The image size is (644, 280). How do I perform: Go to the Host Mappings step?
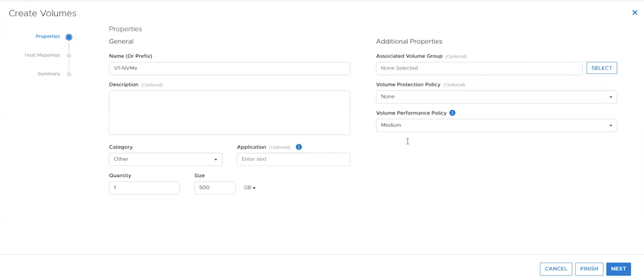[43, 55]
